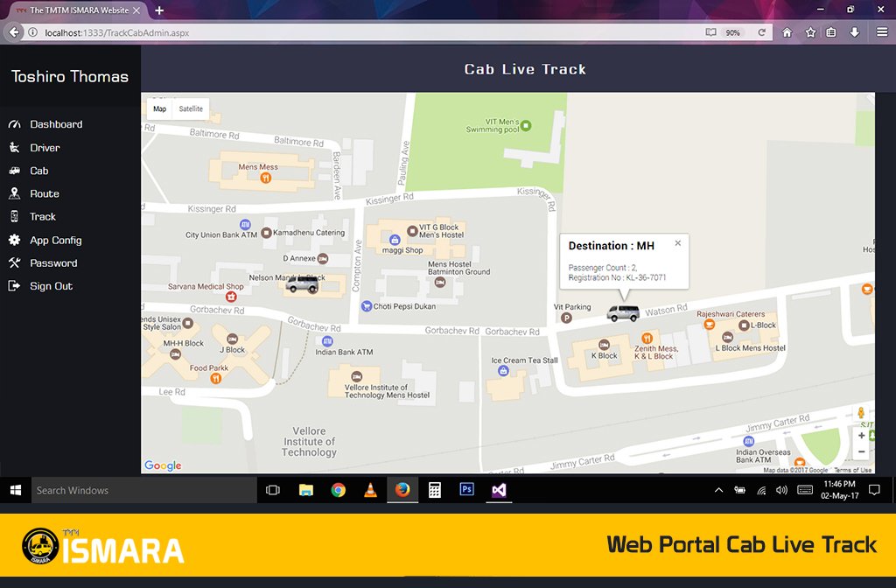
Task: Open the App Config sidebar item
Action: 45,240
